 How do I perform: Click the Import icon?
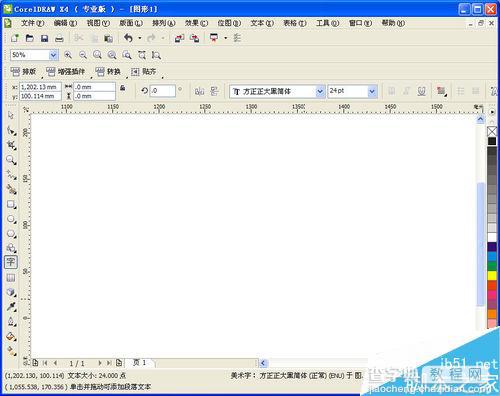coord(179,38)
